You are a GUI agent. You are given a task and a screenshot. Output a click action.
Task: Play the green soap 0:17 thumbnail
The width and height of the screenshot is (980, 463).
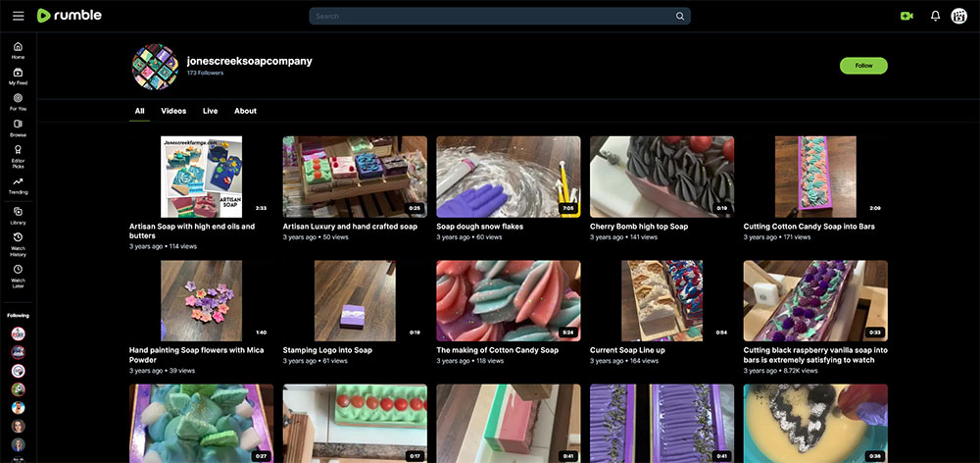355,424
